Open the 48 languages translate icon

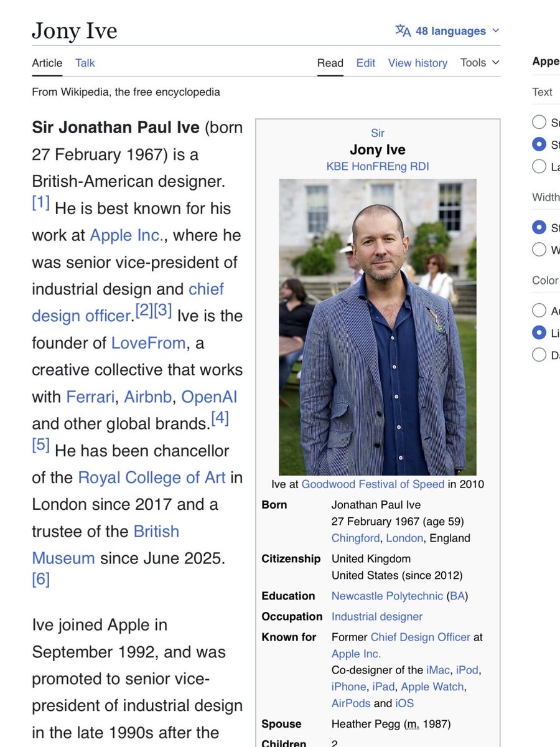[x=403, y=31]
